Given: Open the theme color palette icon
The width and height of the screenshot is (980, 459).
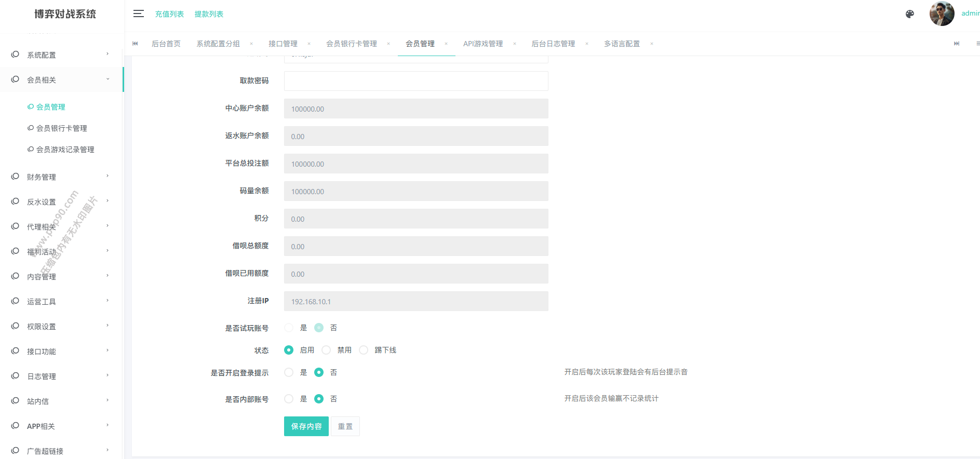Looking at the screenshot, I should point(909,14).
